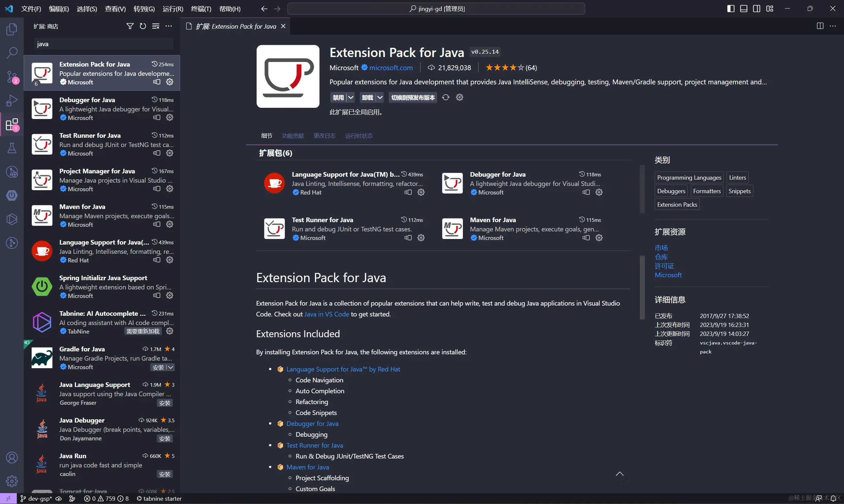The image size is (844, 504).
Task: Go back with navigation arrow
Action: click(264, 9)
